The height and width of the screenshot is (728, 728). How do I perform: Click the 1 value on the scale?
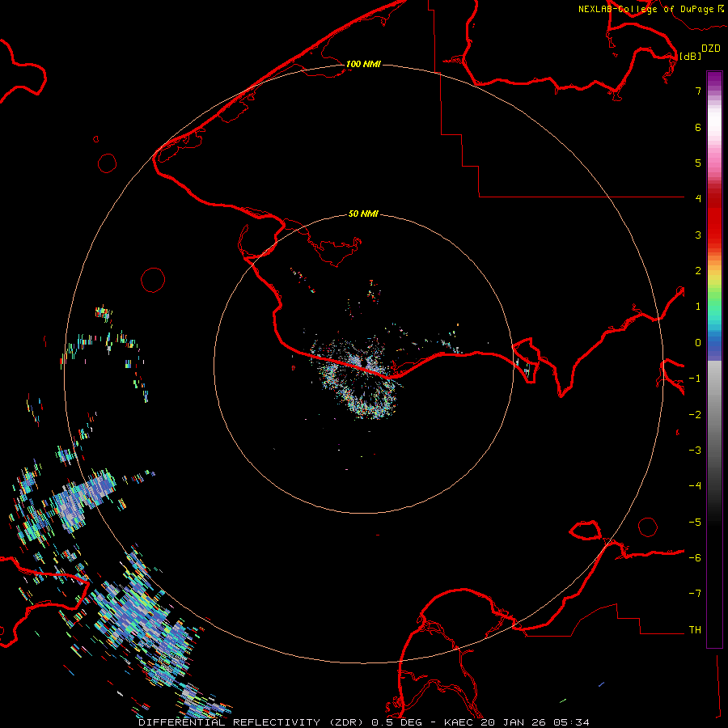698,307
